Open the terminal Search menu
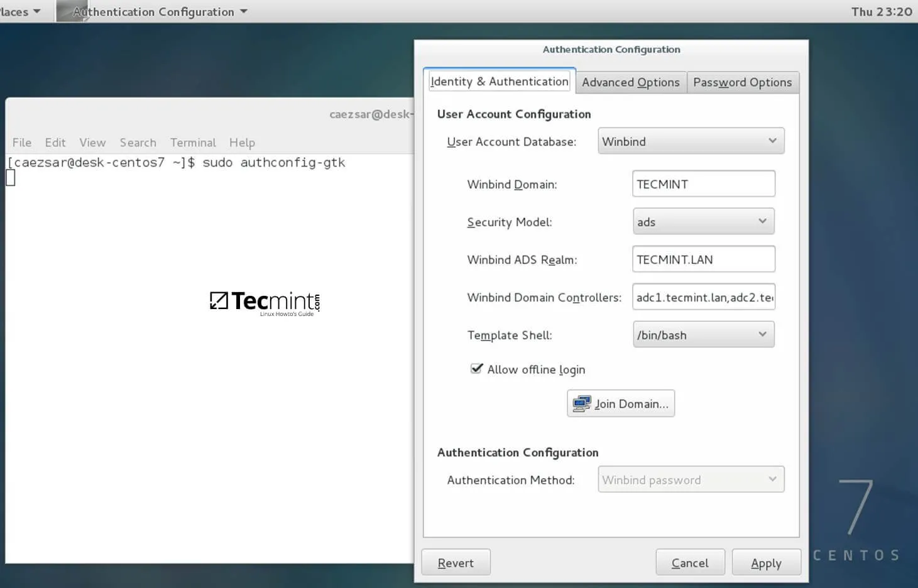 coord(138,143)
